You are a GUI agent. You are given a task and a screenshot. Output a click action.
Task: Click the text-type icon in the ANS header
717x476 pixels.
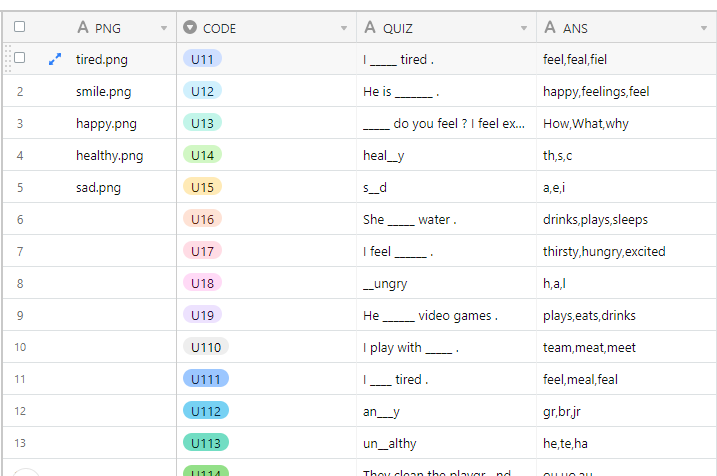click(x=550, y=27)
